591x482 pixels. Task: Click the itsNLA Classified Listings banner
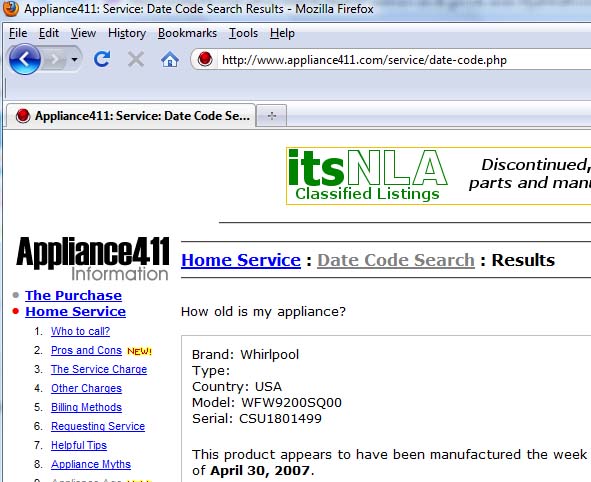click(x=438, y=176)
